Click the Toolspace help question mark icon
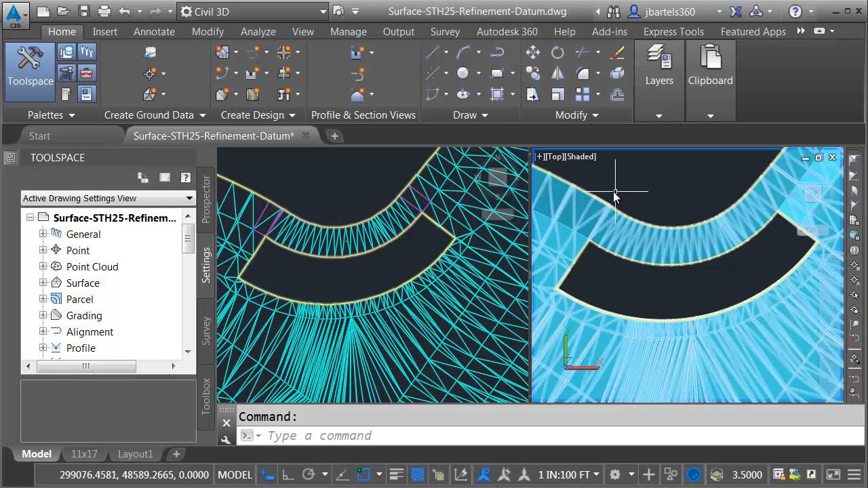The height and width of the screenshot is (488, 868). pos(185,178)
